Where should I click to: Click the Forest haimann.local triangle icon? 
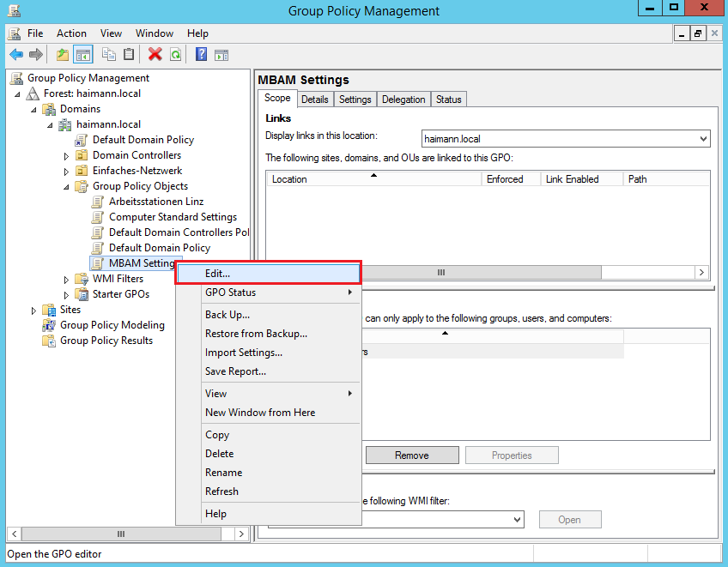coord(33,93)
